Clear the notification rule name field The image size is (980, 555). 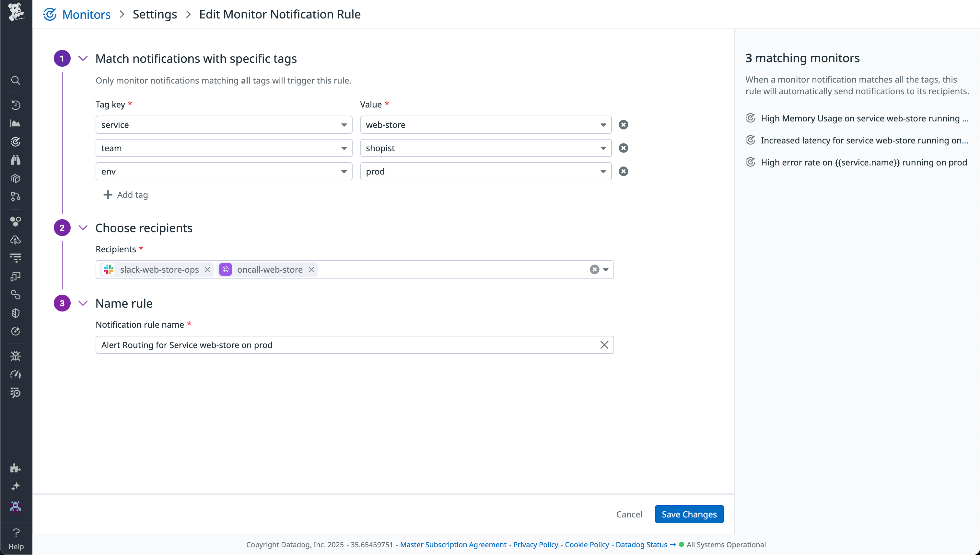pos(604,345)
